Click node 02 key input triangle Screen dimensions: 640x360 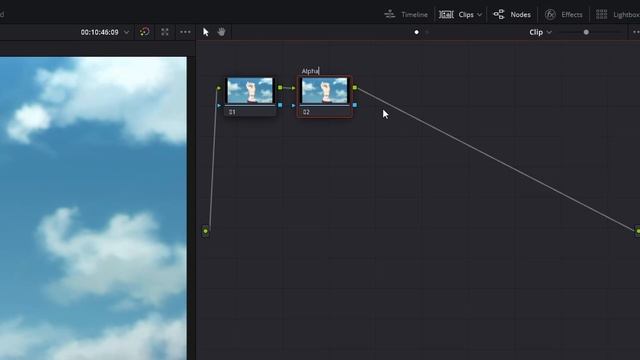click(x=294, y=106)
